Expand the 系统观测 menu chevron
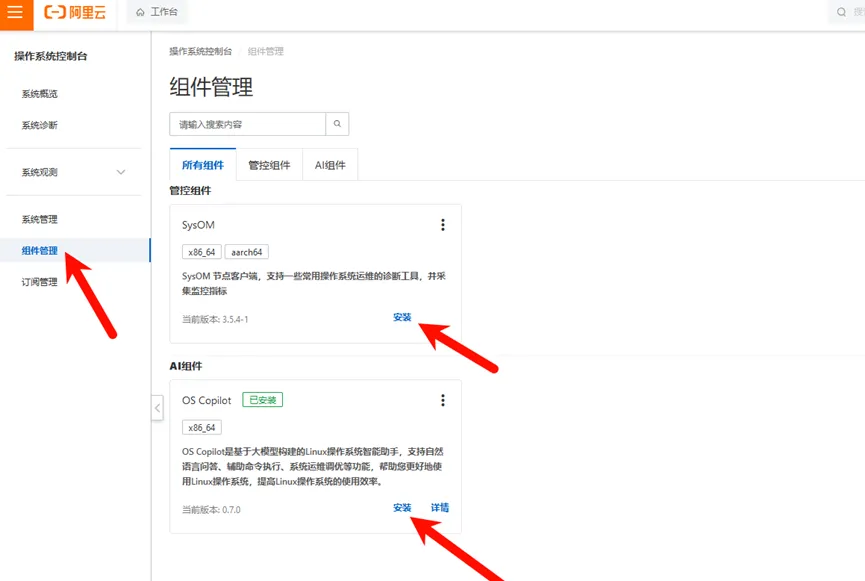This screenshot has width=865, height=581. pos(121,172)
